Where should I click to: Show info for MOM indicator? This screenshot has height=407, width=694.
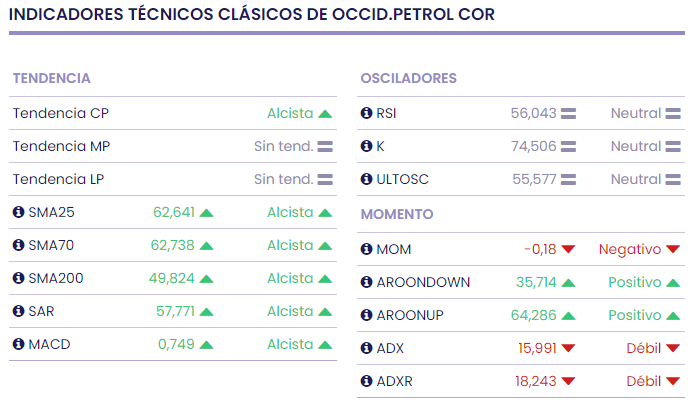click(366, 249)
